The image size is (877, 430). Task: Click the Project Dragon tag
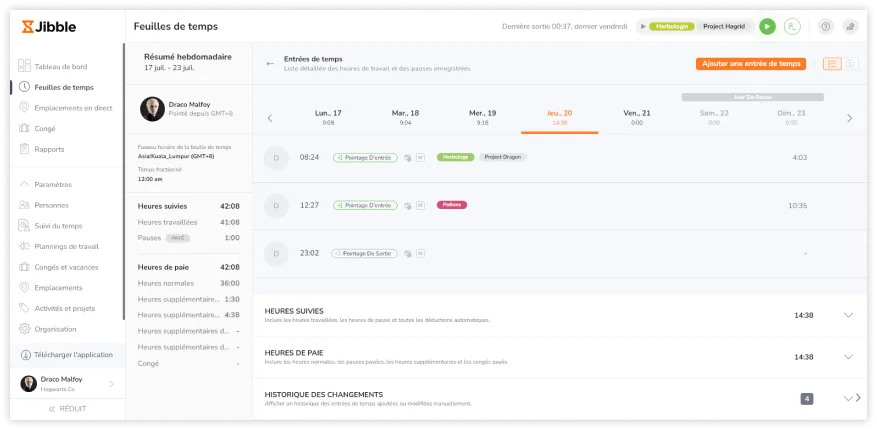coord(503,157)
